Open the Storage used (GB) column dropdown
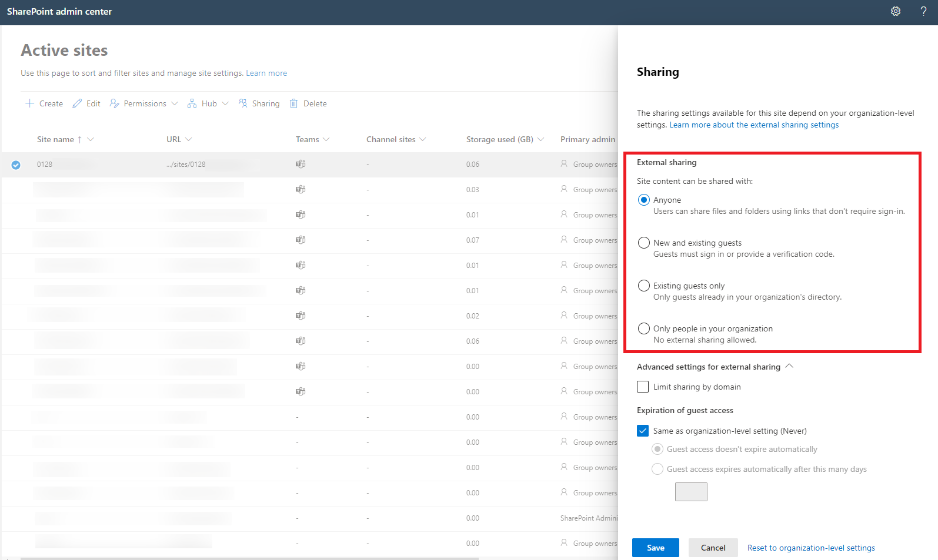The width and height of the screenshot is (938, 560). click(541, 139)
